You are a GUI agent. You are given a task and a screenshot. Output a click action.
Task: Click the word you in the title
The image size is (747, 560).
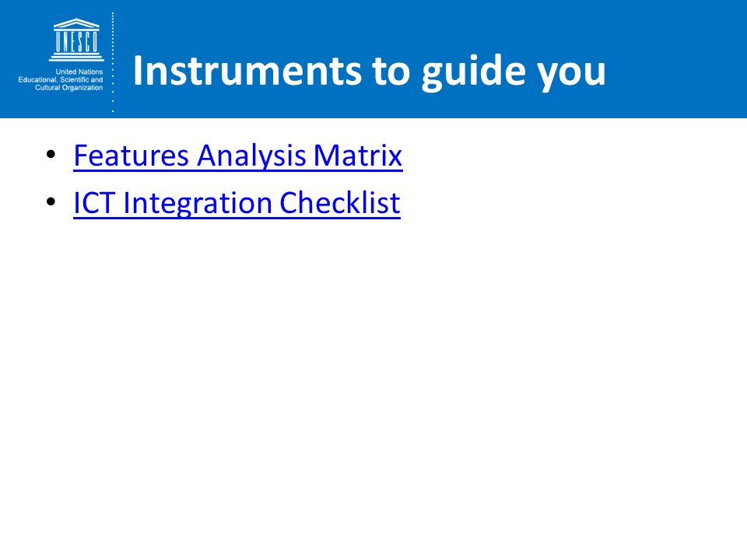tap(571, 75)
